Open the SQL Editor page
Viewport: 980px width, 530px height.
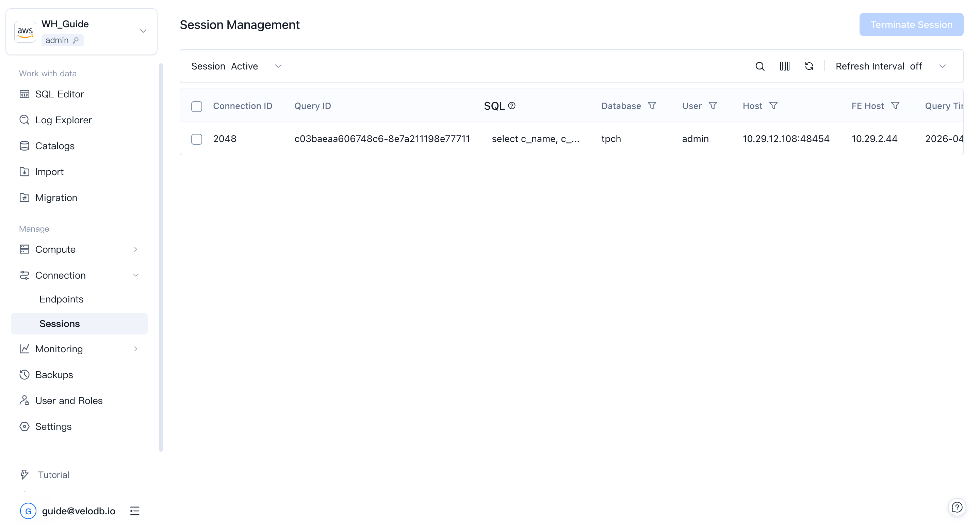point(59,94)
